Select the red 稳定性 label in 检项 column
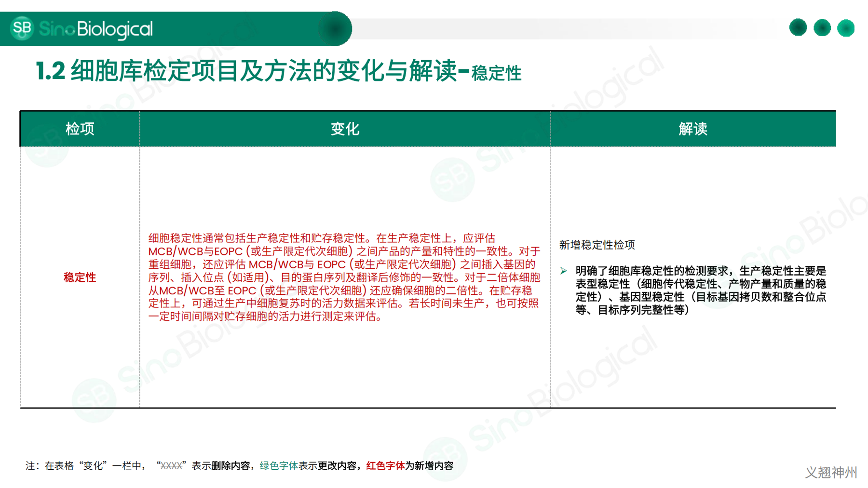Screen dimensions: 868x488 (80, 277)
